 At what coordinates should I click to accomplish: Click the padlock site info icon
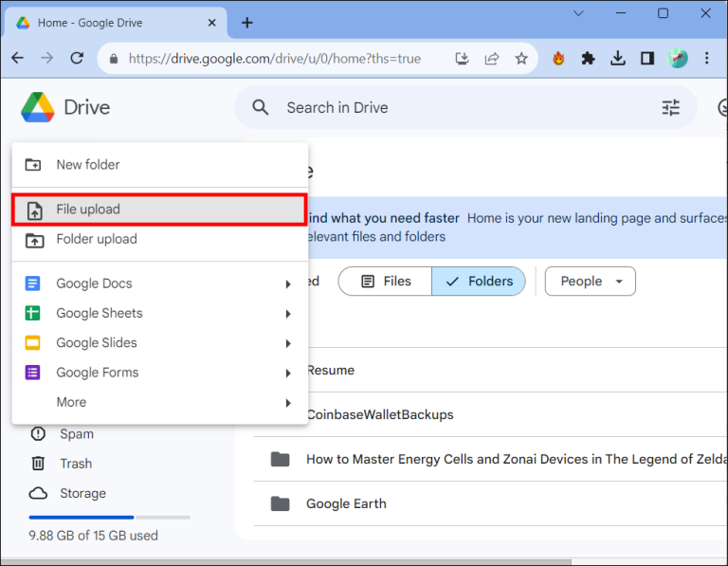click(114, 59)
